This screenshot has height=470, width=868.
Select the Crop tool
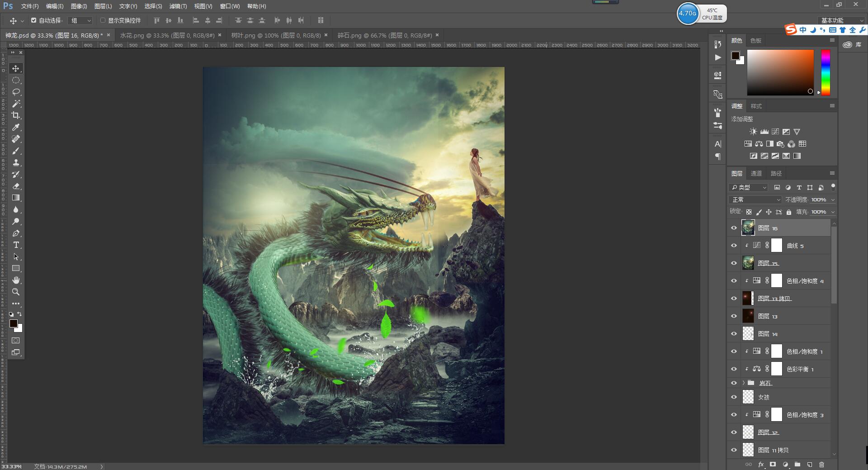coord(16,115)
